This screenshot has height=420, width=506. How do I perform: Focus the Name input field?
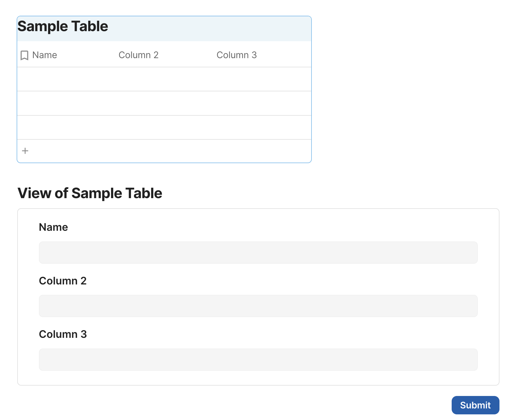click(258, 252)
